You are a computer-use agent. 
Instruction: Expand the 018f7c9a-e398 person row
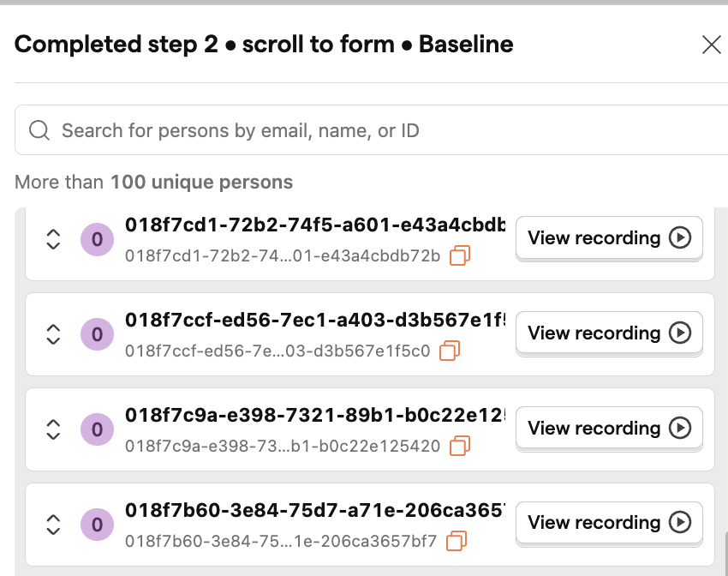[x=53, y=429]
